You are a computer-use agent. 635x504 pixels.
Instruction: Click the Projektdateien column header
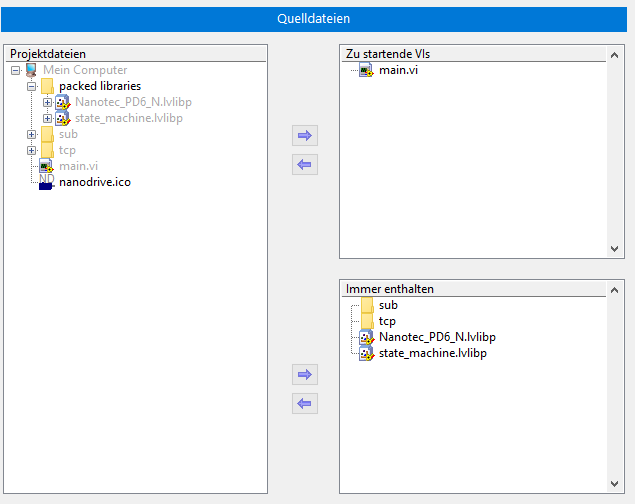pos(136,54)
